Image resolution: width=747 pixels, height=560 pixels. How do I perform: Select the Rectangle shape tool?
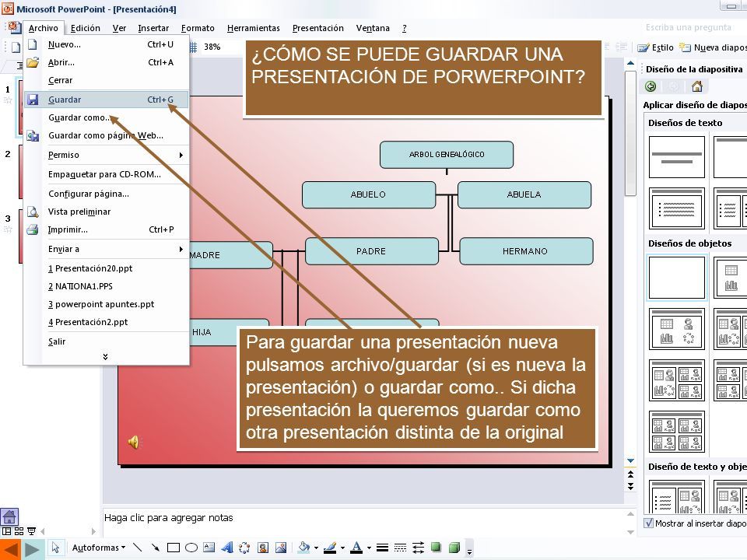(x=174, y=548)
